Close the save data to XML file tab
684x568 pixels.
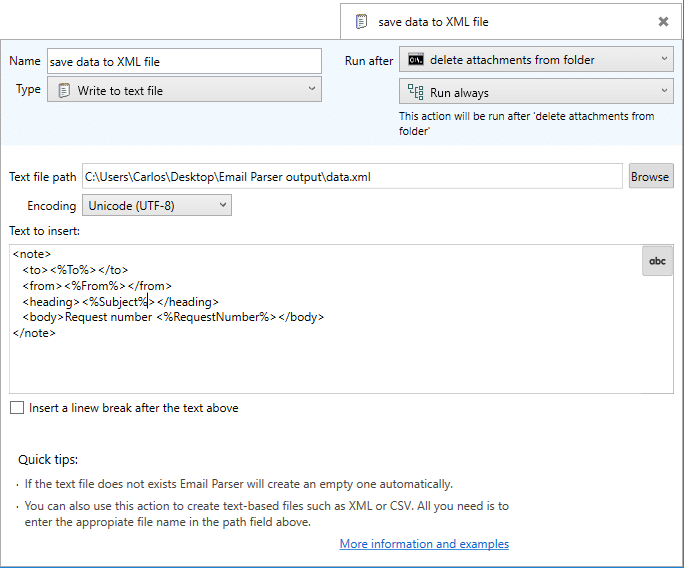coord(663,21)
